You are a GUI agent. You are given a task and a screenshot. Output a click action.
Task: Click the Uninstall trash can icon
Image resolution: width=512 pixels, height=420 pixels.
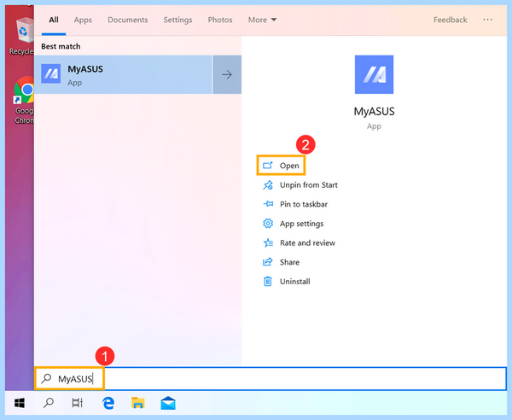[x=268, y=281]
